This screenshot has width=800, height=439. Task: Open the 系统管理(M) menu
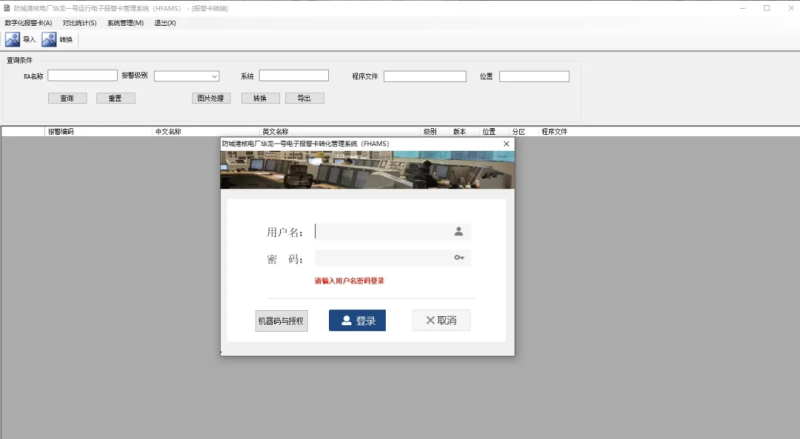click(125, 22)
